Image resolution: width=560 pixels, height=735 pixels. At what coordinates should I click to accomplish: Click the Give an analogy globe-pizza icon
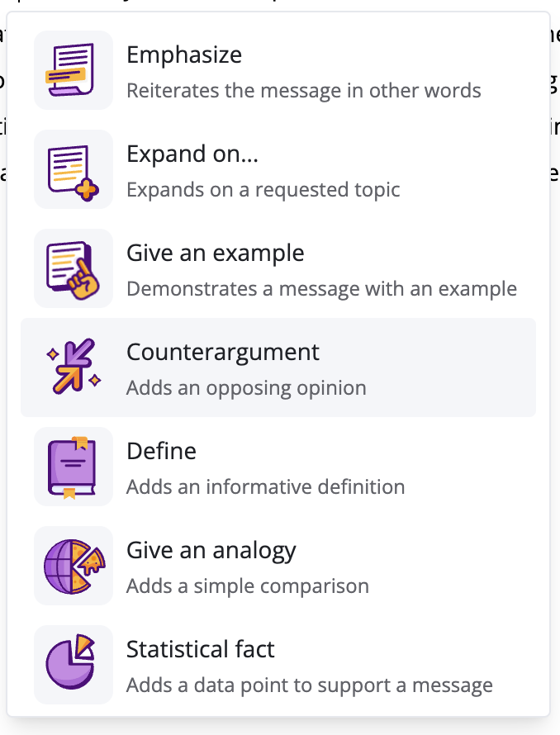73,566
